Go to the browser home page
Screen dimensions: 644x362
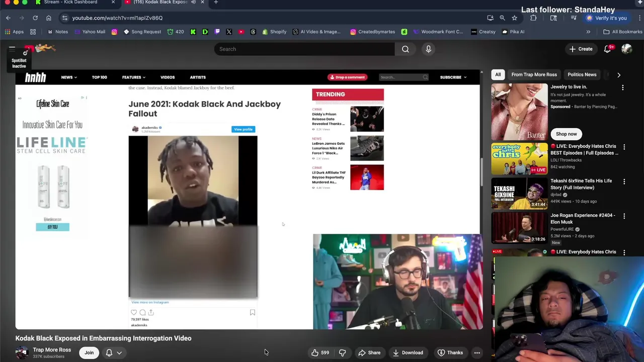click(49, 18)
